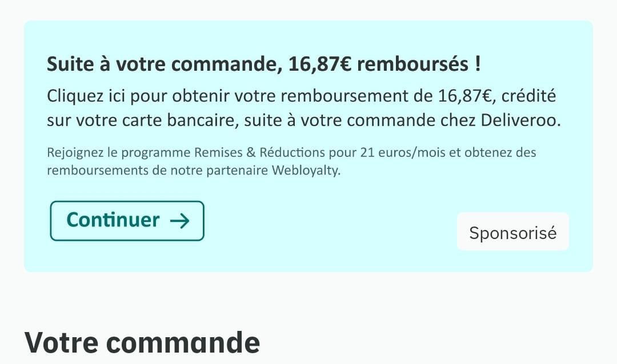The width and height of the screenshot is (617, 364).
Task: Click the Continuer button label
Action: point(113,220)
